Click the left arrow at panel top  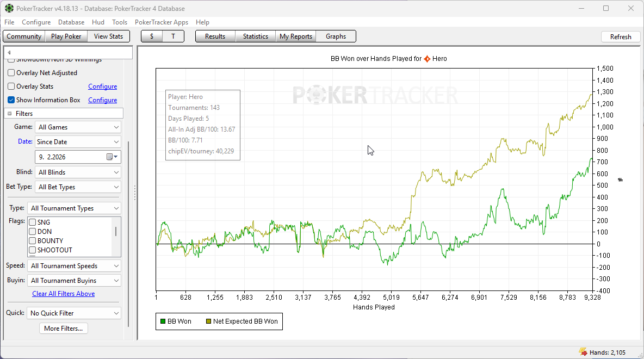(x=9, y=53)
